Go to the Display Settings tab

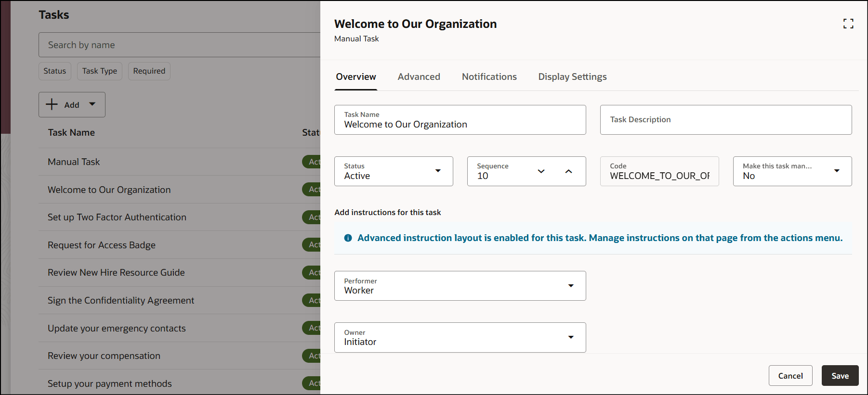[x=572, y=77]
